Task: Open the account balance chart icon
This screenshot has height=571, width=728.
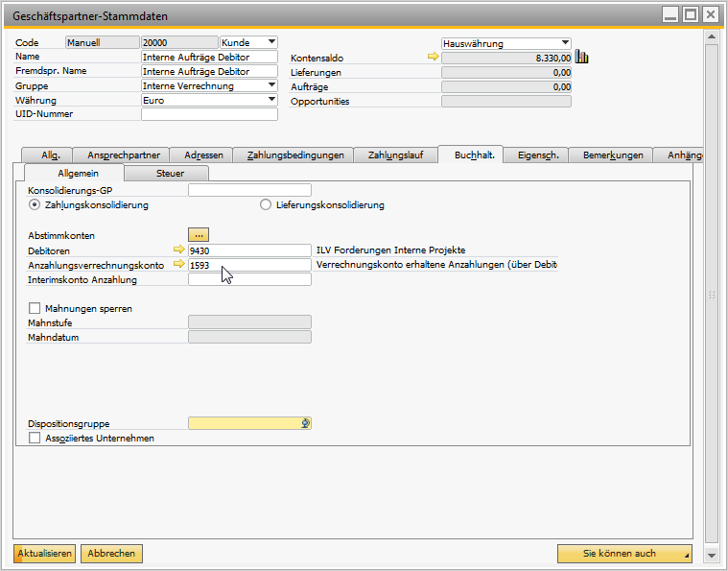Action: coord(582,58)
